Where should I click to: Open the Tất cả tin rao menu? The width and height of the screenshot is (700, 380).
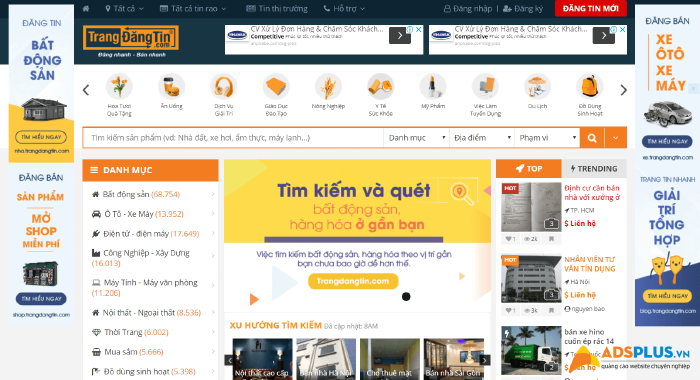pos(193,8)
